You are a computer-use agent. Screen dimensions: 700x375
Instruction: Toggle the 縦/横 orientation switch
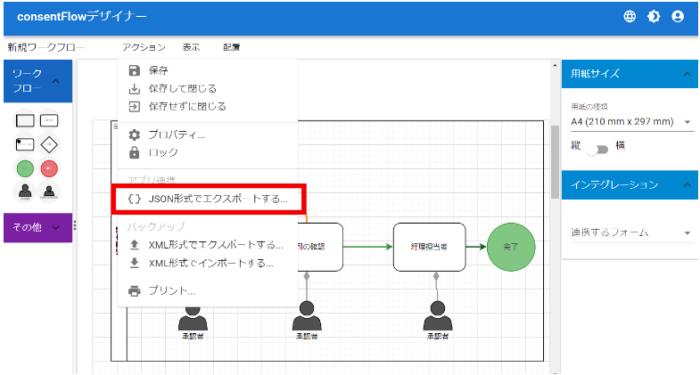598,149
